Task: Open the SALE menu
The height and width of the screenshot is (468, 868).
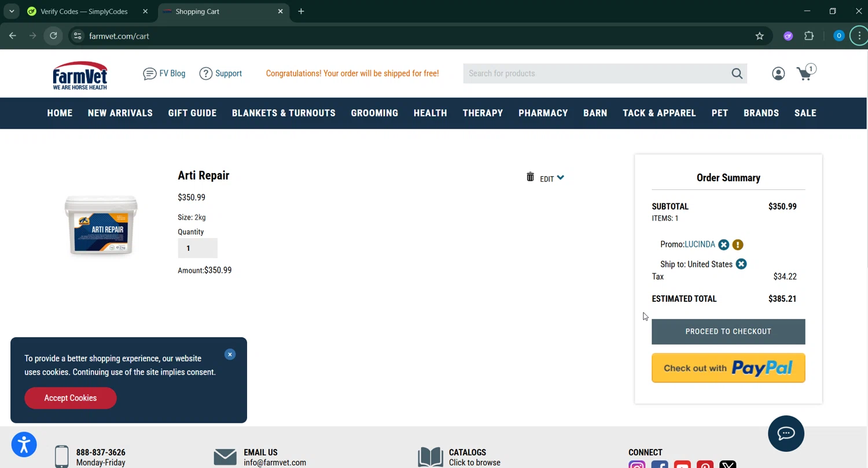Action: 805,113
